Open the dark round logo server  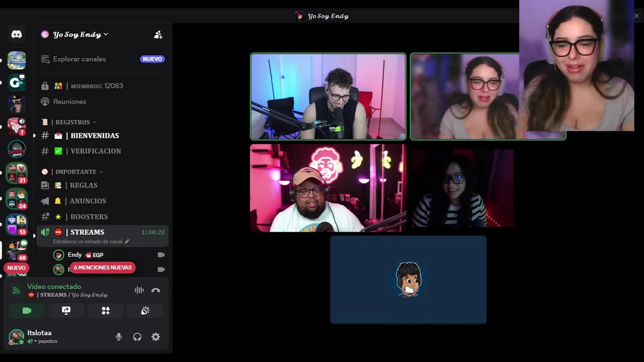pyautogui.click(x=17, y=149)
